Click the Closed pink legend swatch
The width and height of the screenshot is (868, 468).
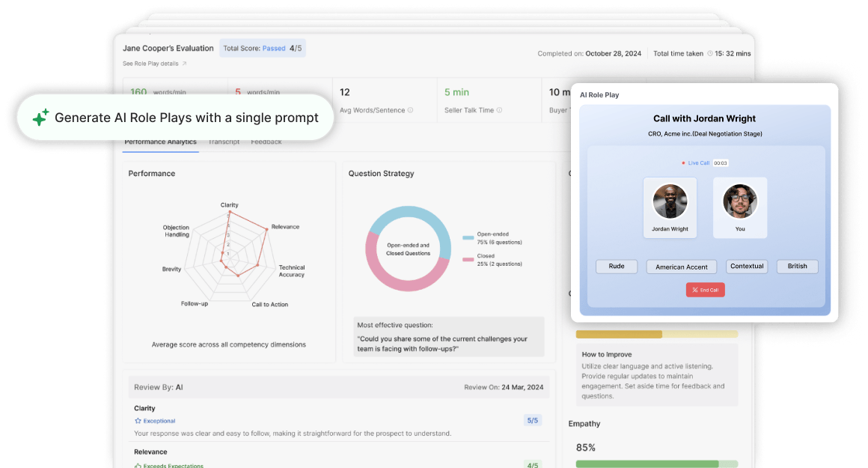[468, 259]
